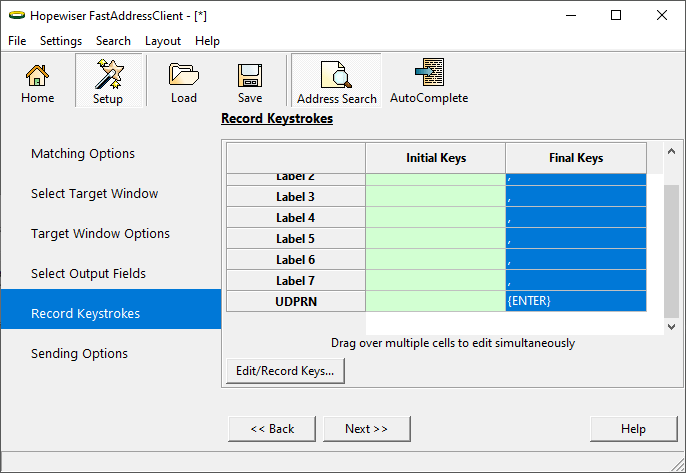686x473 pixels.
Task: Click the Hopewiser app icon in title bar
Action: pyautogui.click(x=17, y=15)
